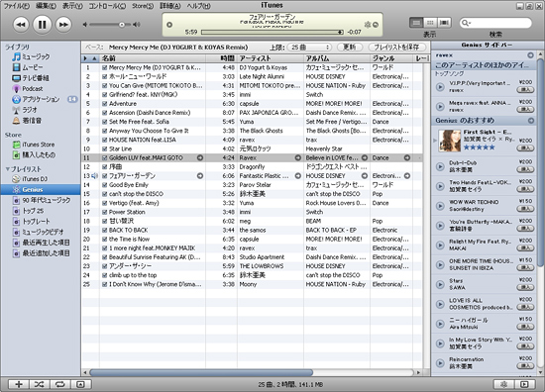The width and height of the screenshot is (545, 392).
Task: Sort by the 名前 column header
Action: (153, 58)
